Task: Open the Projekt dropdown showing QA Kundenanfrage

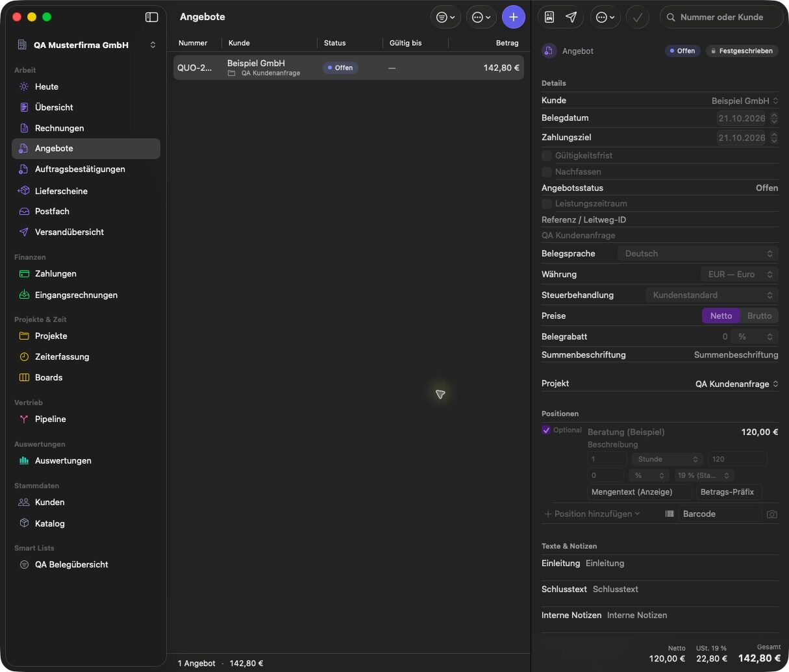Action: (x=736, y=384)
